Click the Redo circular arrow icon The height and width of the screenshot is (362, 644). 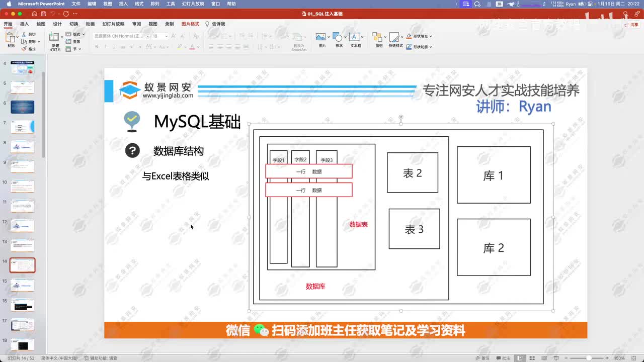point(66,14)
